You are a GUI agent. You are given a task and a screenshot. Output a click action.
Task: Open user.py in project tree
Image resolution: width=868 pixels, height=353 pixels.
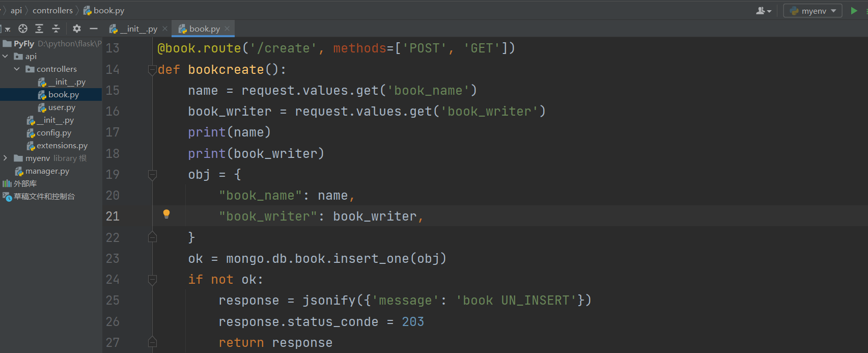pos(57,107)
